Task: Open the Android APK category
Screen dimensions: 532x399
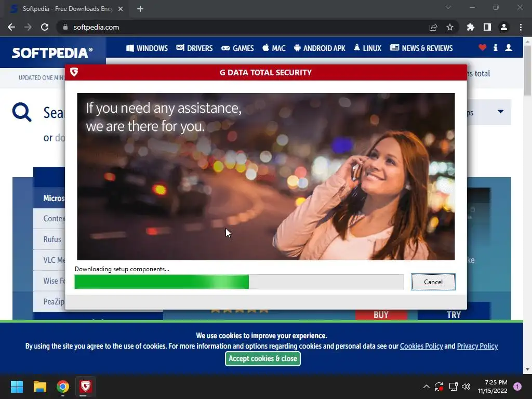Action: 320,48
